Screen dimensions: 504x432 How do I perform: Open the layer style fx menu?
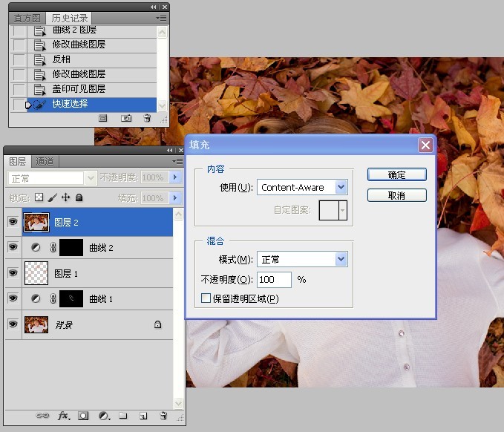[x=64, y=416]
